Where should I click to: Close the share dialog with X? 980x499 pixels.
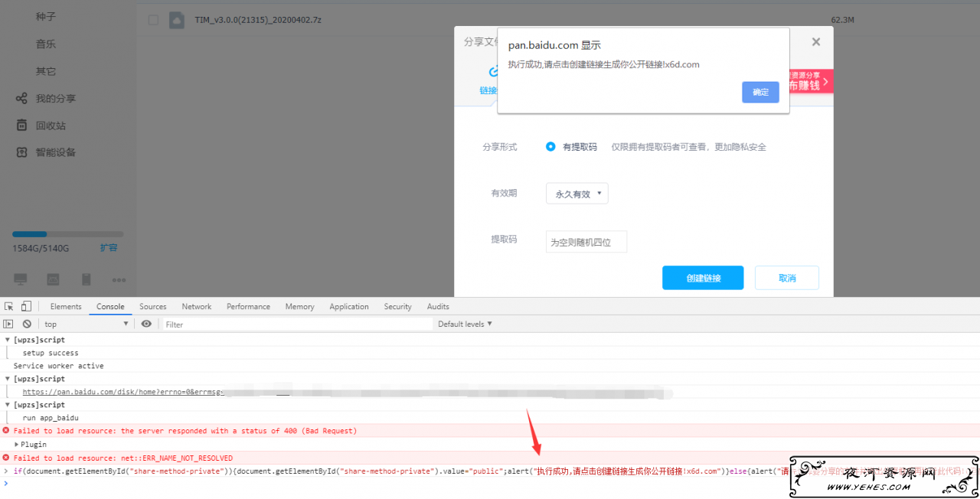[x=816, y=42]
